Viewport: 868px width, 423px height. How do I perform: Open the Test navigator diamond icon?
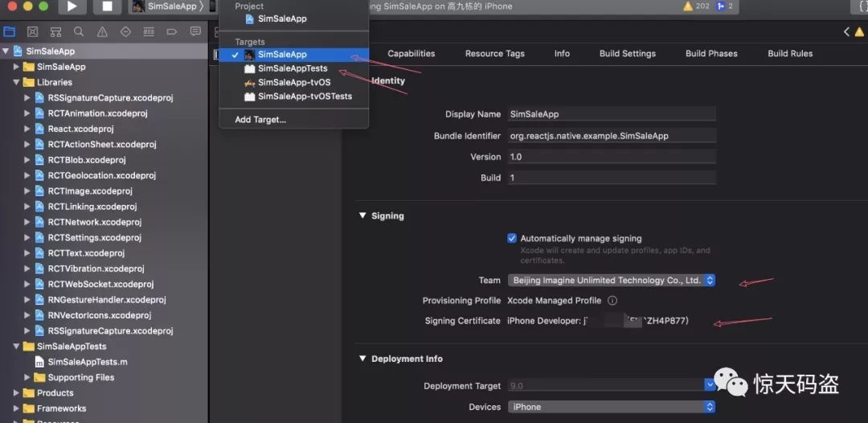point(125,31)
